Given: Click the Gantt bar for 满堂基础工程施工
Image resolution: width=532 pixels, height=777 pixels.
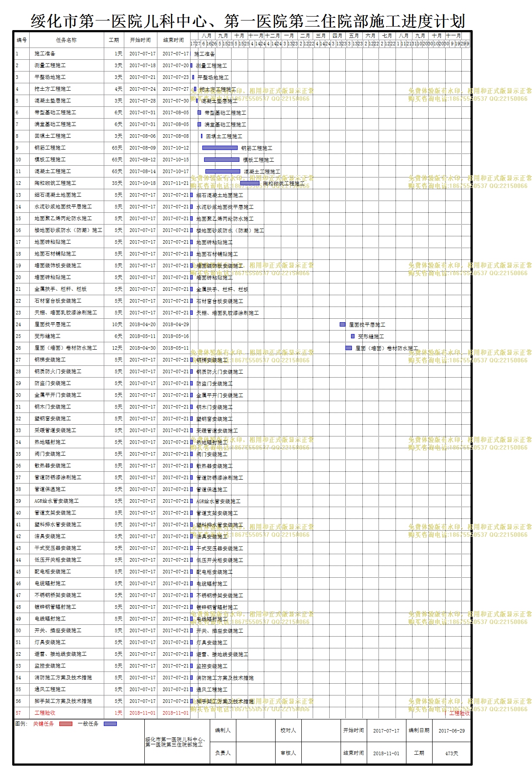Looking at the screenshot, I should tap(199, 124).
